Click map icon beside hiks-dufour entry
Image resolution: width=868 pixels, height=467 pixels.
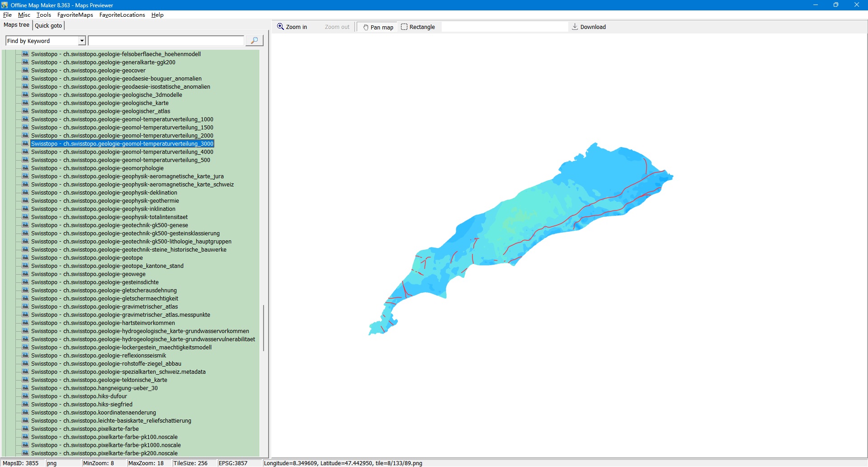coord(26,396)
